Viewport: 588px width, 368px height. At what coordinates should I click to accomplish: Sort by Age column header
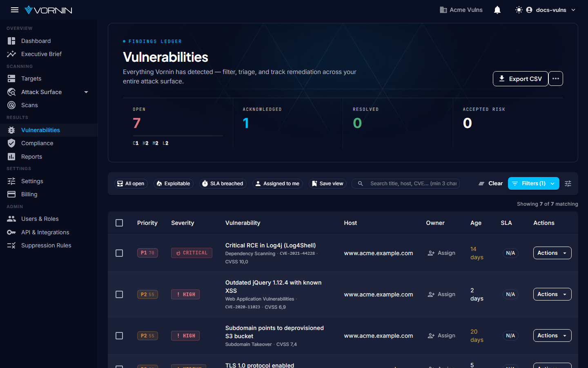[x=476, y=223]
